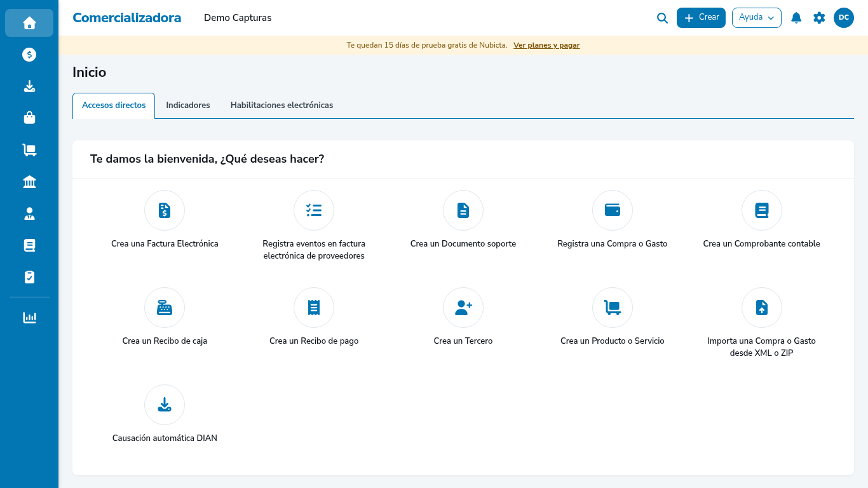The image size is (868, 488).
Task: Open 'Crea un Tercero' add-person icon
Action: 463,308
